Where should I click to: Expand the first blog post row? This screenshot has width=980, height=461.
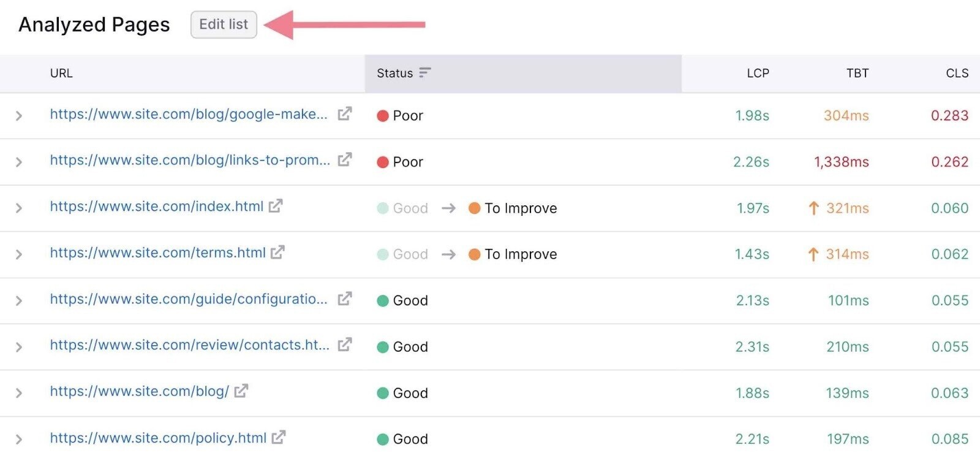click(19, 115)
